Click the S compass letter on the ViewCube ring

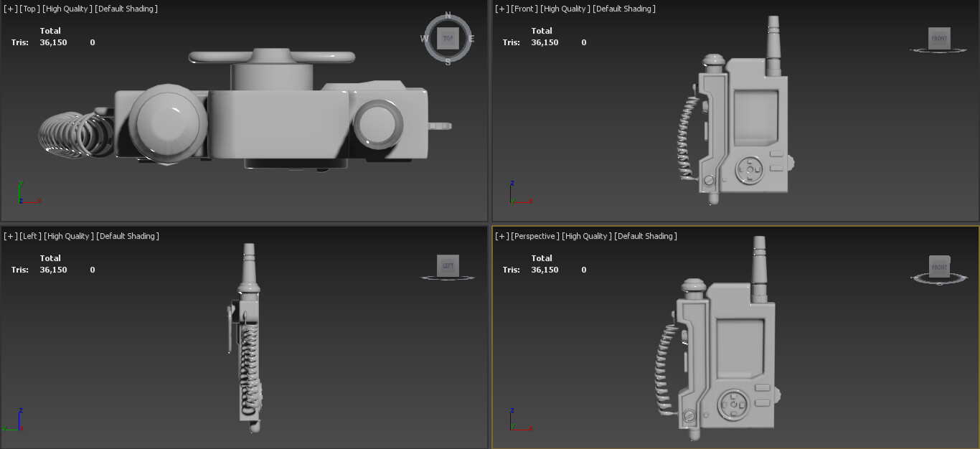coord(448,62)
